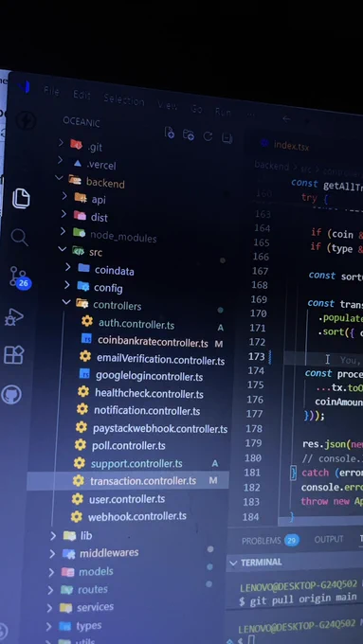This screenshot has width=363, height=644.
Task: Click 'const getAllTr' sticky header line
Action: (x=327, y=185)
